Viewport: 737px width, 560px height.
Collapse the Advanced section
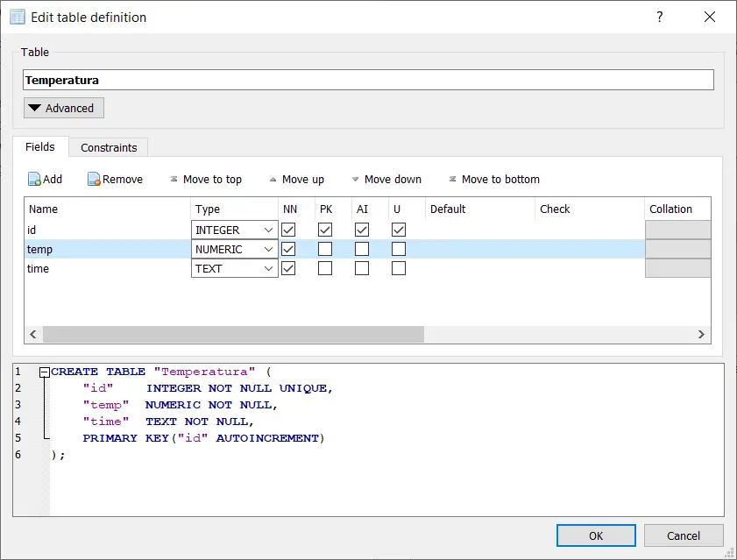point(62,108)
